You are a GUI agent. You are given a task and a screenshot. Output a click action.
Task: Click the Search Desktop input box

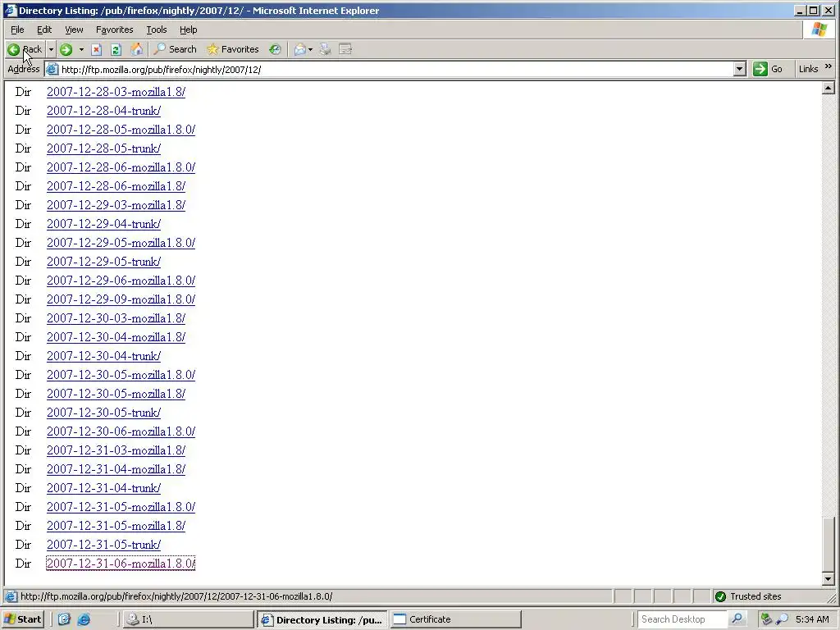tap(683, 619)
